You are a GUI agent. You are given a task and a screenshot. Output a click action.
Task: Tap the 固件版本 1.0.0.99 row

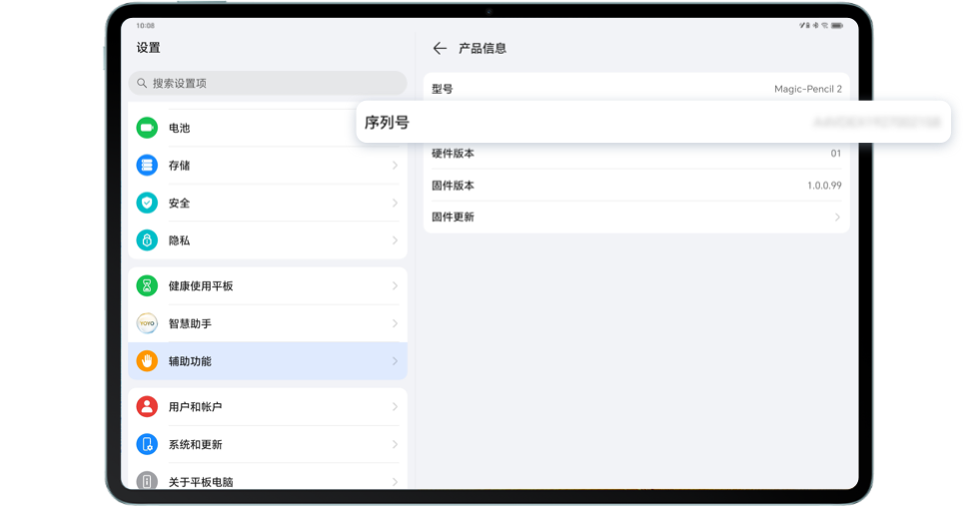(x=635, y=186)
